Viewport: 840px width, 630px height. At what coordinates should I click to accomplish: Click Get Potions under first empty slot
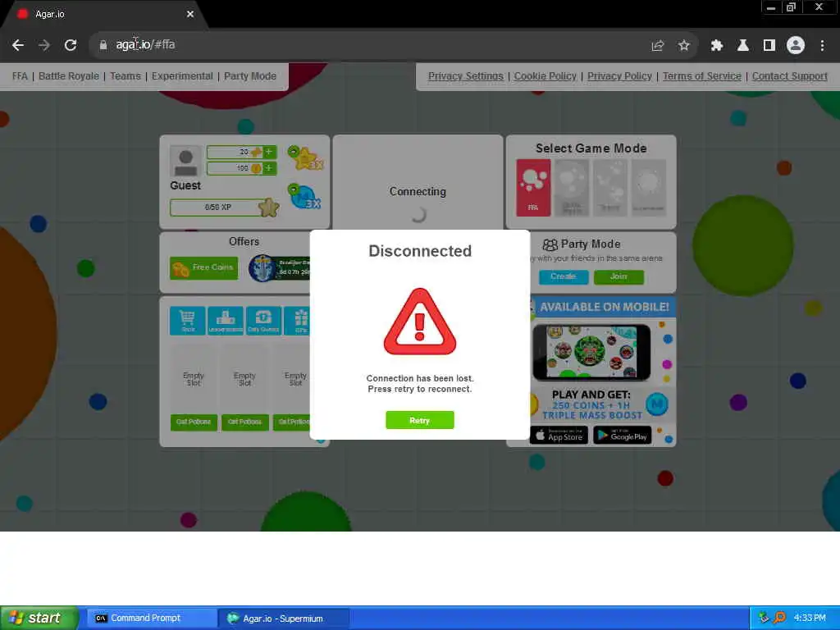194,422
